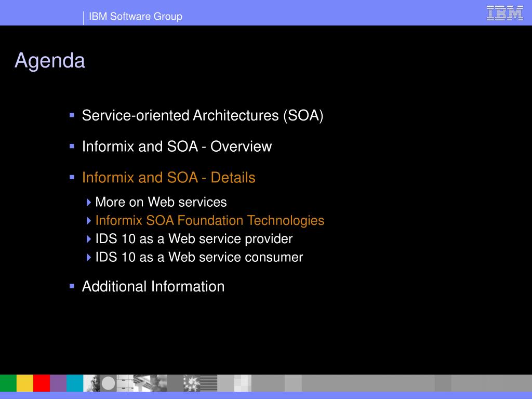The width and height of the screenshot is (532, 399).
Task: Click highlighted 'Informix and SOA - Details' item
Action: point(169,178)
